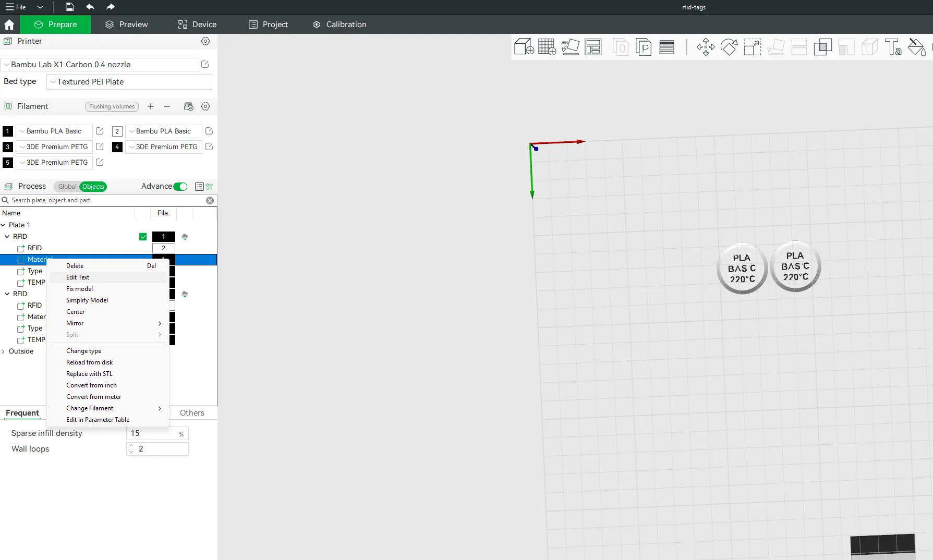Select the Rotate tool icon
Image resolution: width=933 pixels, height=560 pixels.
(x=729, y=47)
